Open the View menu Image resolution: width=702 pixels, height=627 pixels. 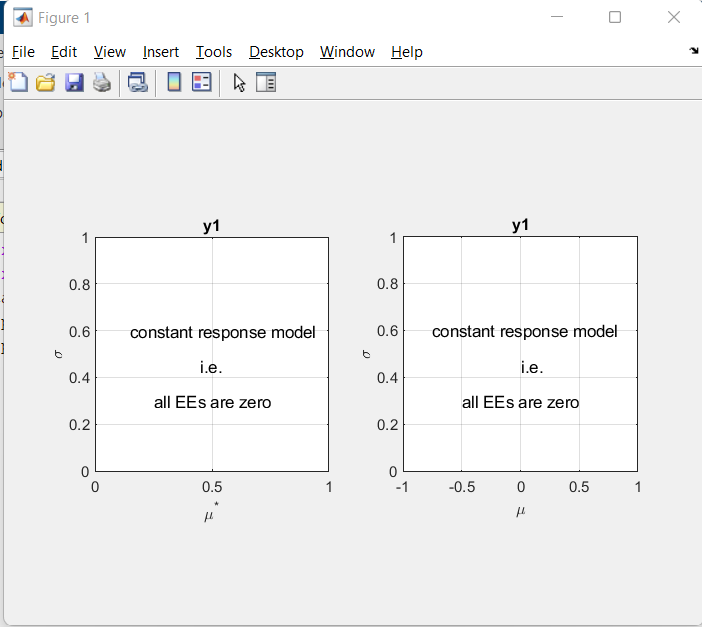pos(110,52)
